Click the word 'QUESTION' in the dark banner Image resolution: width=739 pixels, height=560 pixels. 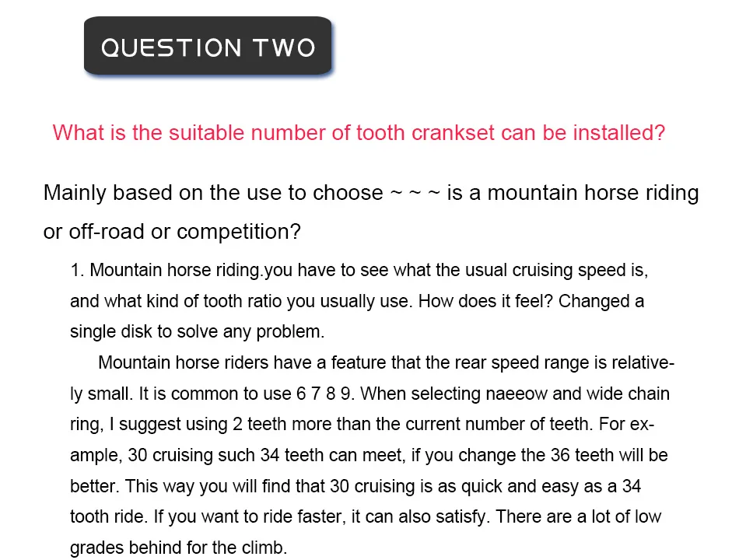tap(172, 47)
